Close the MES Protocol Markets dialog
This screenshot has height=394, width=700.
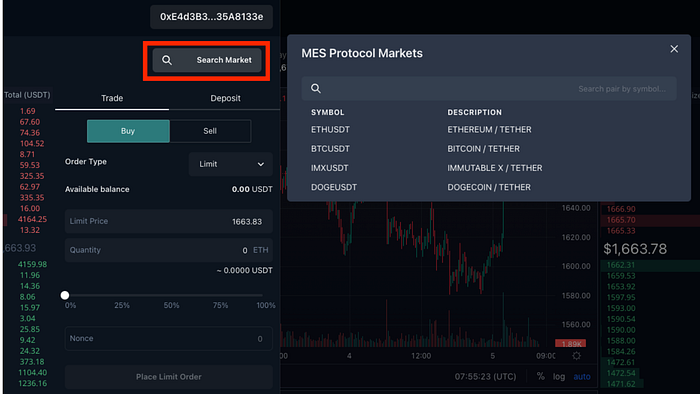[x=674, y=49]
